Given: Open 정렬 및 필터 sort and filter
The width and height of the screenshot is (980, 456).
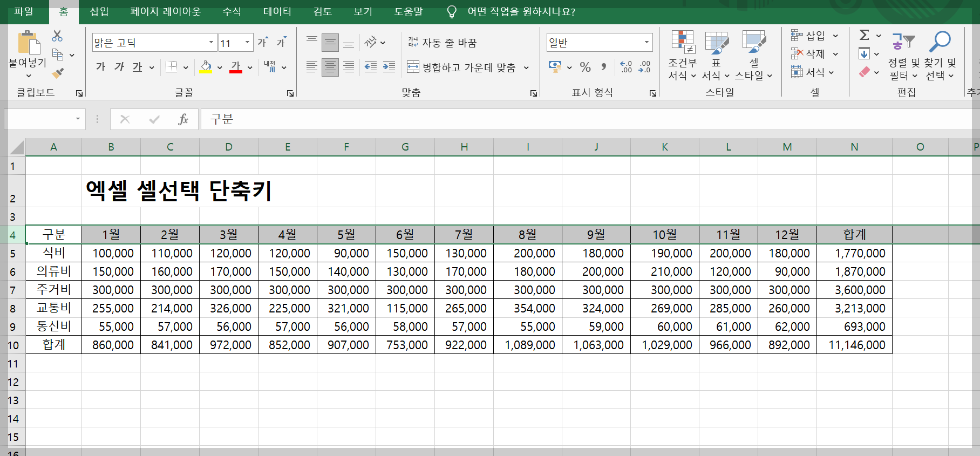Looking at the screenshot, I should coord(903,55).
